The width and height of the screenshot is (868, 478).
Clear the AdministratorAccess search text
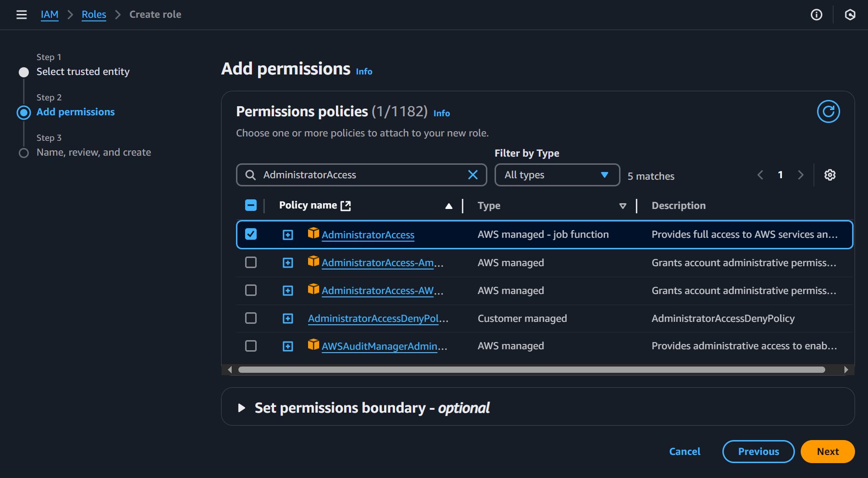pos(473,175)
